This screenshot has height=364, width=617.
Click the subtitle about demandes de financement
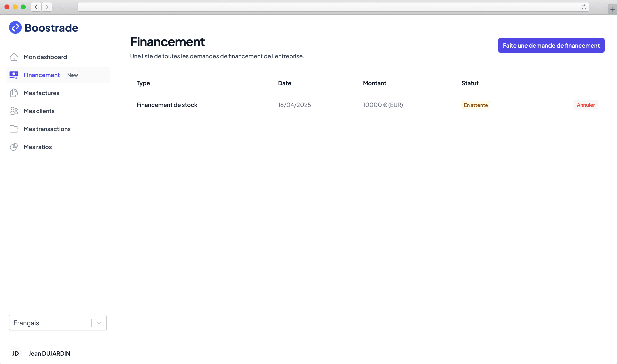point(217,56)
